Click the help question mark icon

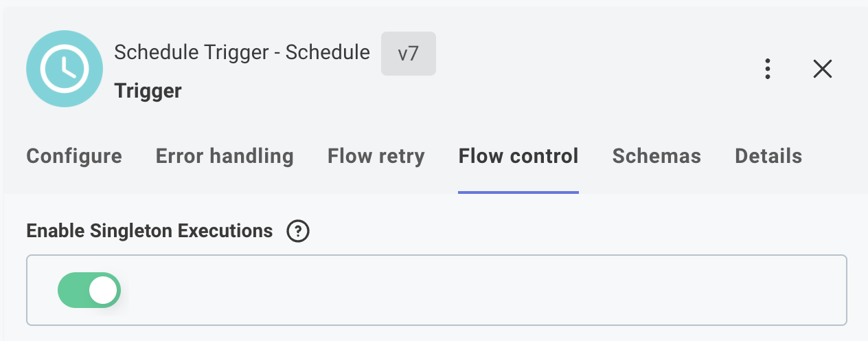pos(297,232)
